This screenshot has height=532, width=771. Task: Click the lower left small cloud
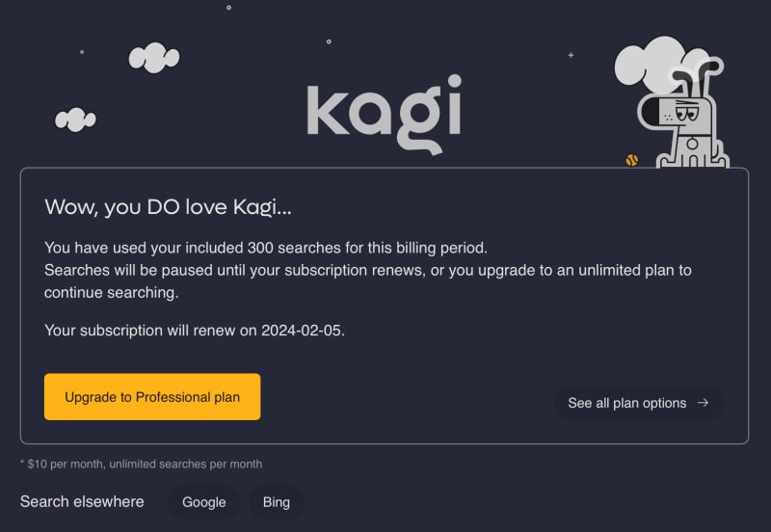(75, 120)
